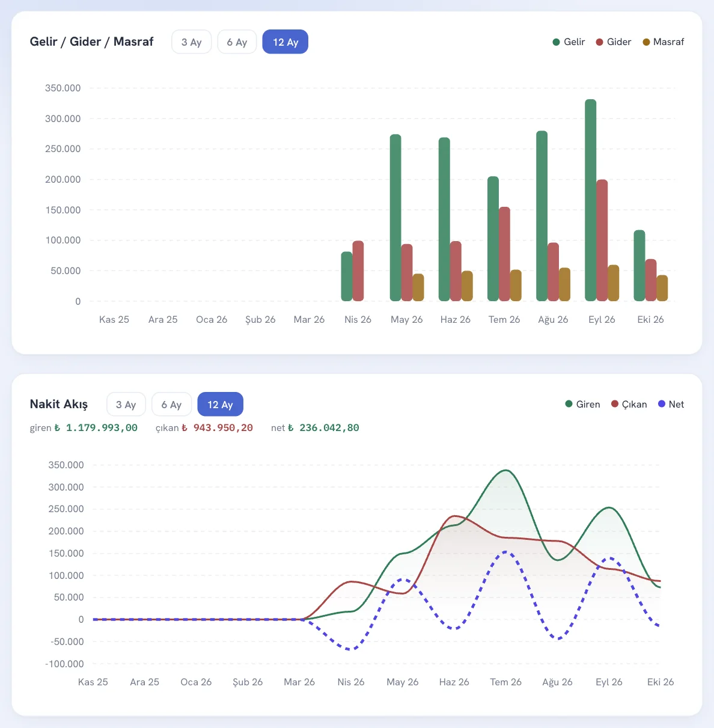Click the "Gelir / Gider / Masraf" chart title
This screenshot has height=728, width=714.
91,41
